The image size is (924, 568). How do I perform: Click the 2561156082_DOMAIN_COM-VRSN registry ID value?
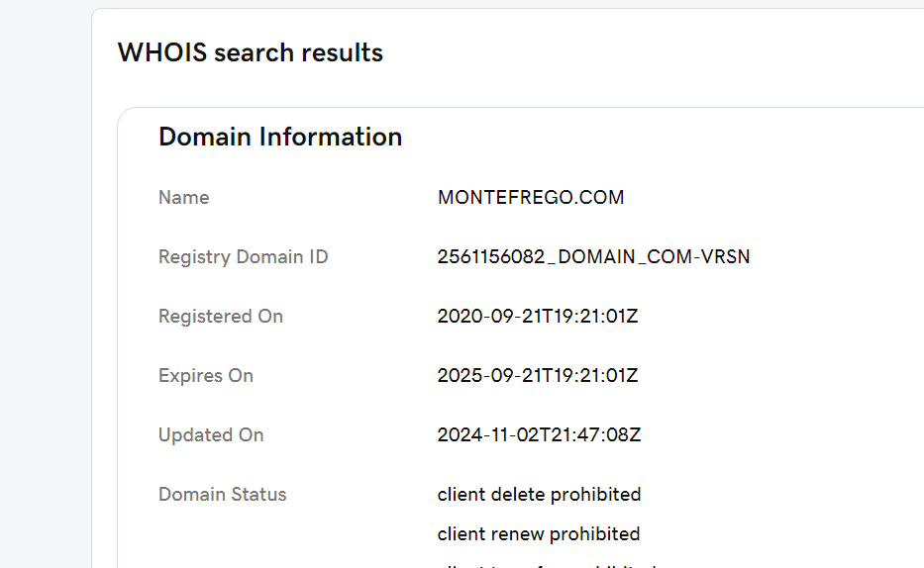(593, 256)
